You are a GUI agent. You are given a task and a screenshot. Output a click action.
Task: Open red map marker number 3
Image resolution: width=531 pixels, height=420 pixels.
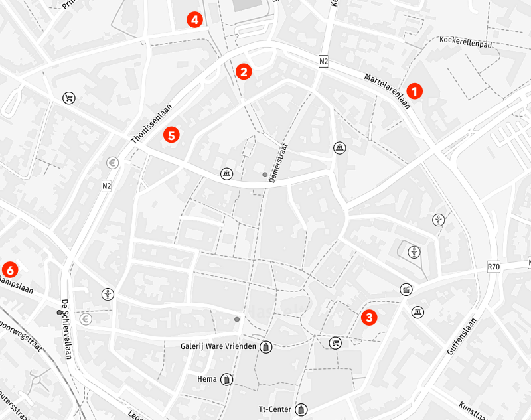point(369,317)
